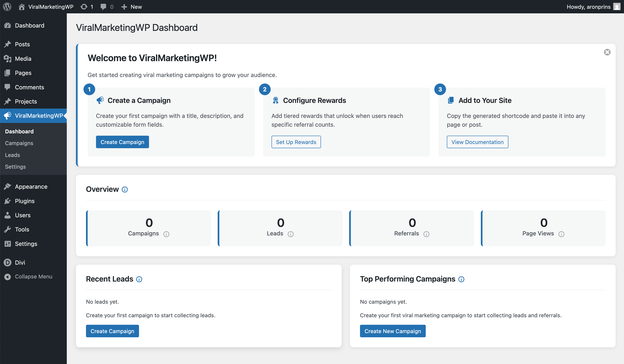Screen dimensions: 624x364
Task: Click info icon next to Overview heading
Action: 125,190
